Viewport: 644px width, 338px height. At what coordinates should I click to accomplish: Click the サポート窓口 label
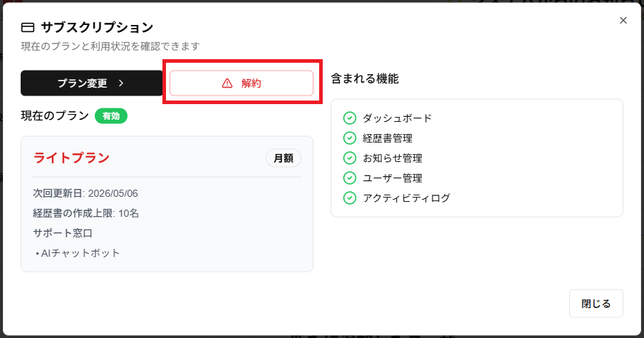pos(63,233)
